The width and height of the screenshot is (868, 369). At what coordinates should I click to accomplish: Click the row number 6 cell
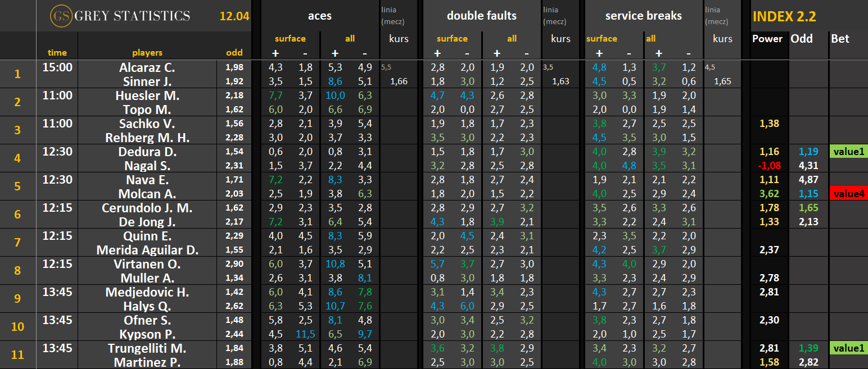coord(17,215)
